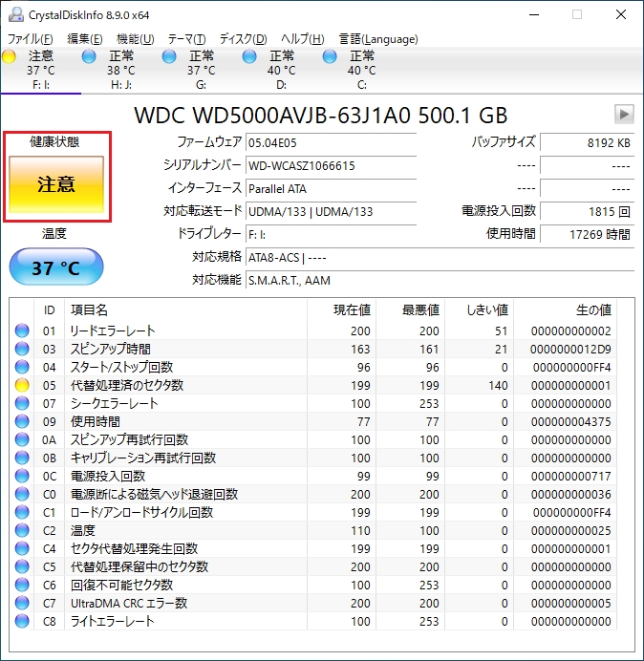The width and height of the screenshot is (644, 661).
Task: Click status icon of 0A スピンアップ再試行回数 row
Action: point(22,439)
